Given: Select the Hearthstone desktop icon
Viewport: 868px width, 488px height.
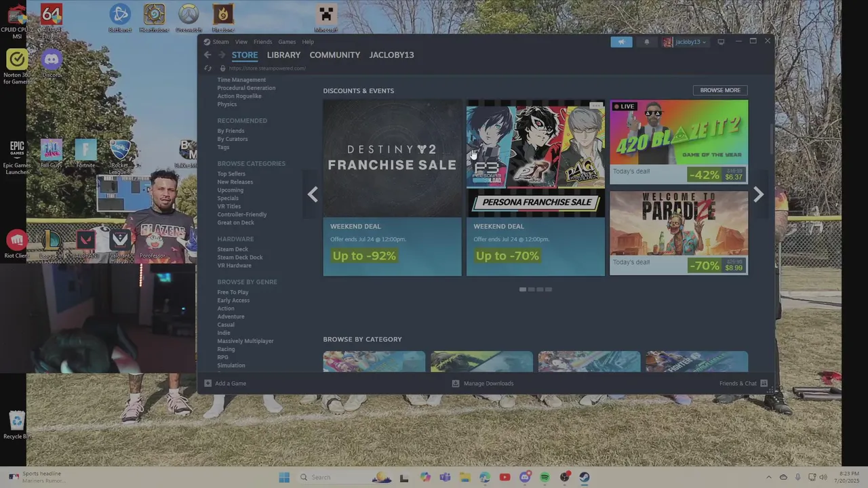Looking at the screenshot, I should [154, 18].
